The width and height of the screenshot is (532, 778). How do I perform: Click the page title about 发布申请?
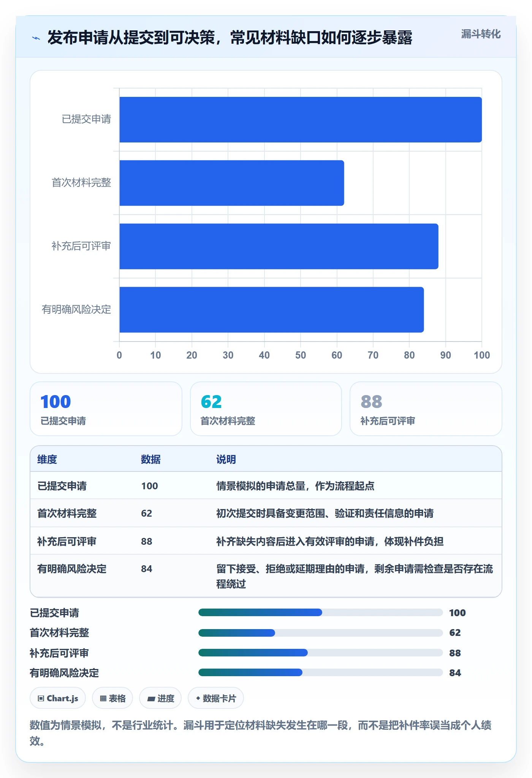pos(230,38)
